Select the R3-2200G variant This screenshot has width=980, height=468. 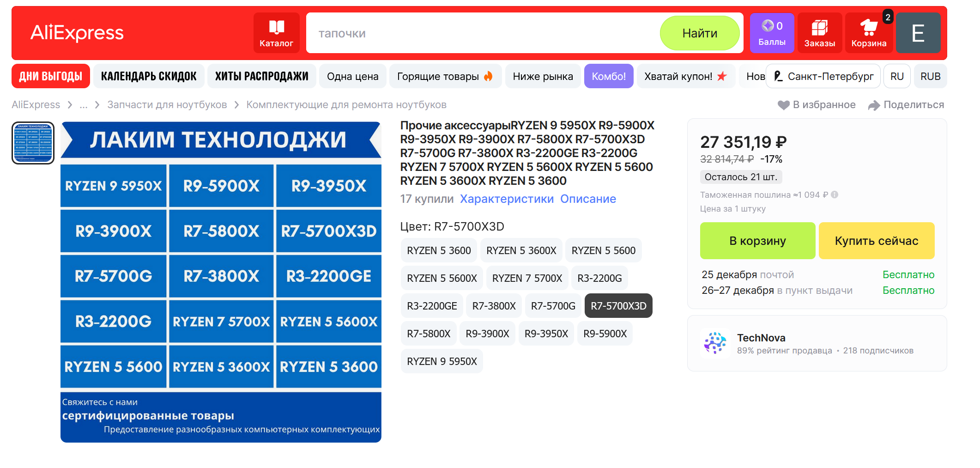pyautogui.click(x=599, y=278)
